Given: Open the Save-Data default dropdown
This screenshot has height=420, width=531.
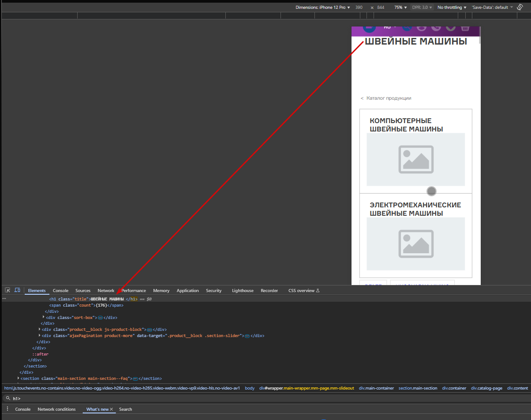Looking at the screenshot, I should (x=492, y=7).
